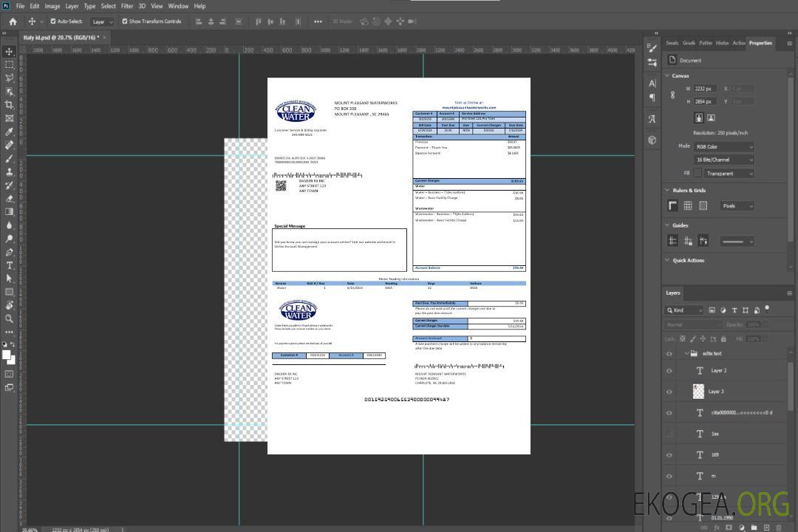Viewport: 798px width, 532px height.
Task: Disable Show Transform Controls
Action: tap(124, 21)
